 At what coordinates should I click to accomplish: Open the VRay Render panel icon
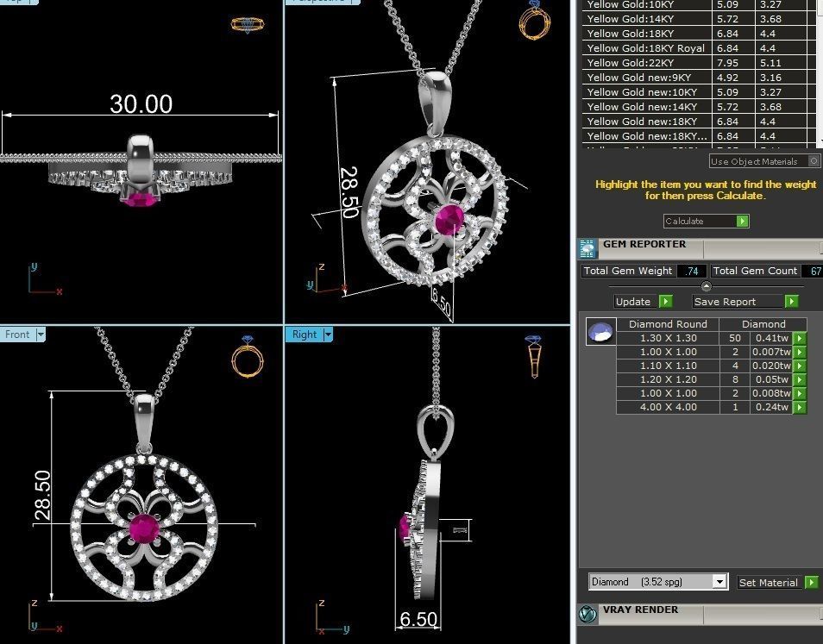pyautogui.click(x=587, y=614)
